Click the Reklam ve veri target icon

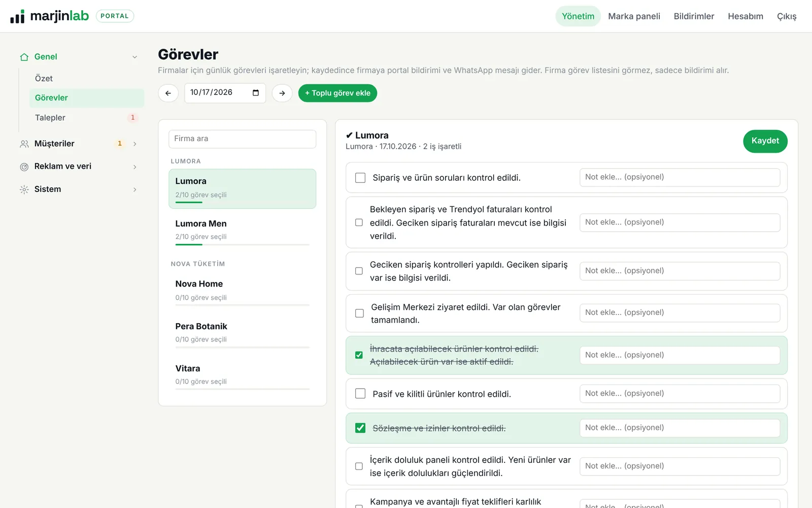coord(24,167)
